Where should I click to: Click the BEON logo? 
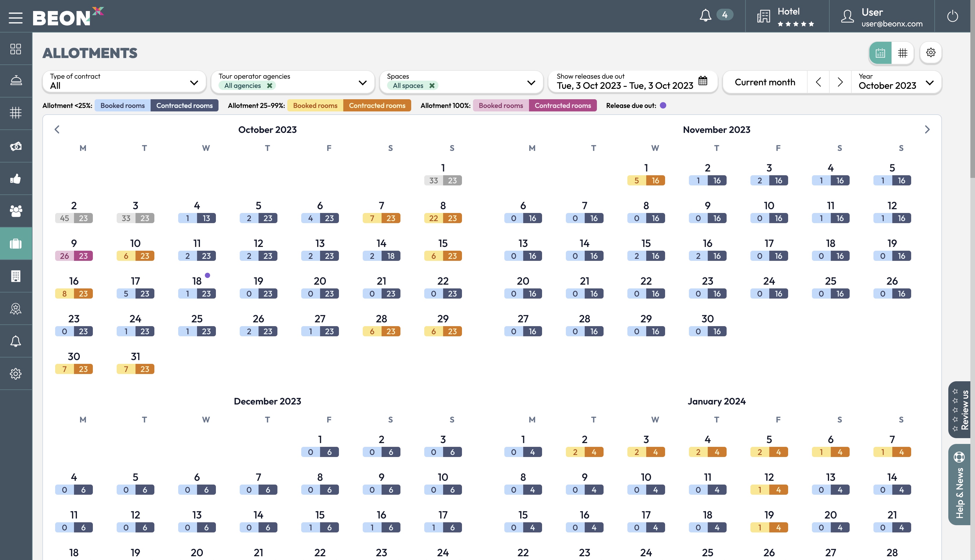click(68, 16)
